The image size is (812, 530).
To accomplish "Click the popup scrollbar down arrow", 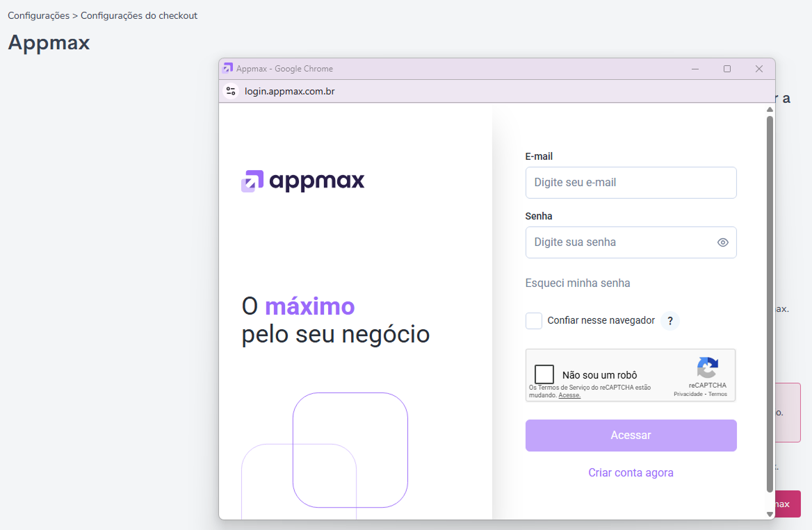I will pos(770,515).
